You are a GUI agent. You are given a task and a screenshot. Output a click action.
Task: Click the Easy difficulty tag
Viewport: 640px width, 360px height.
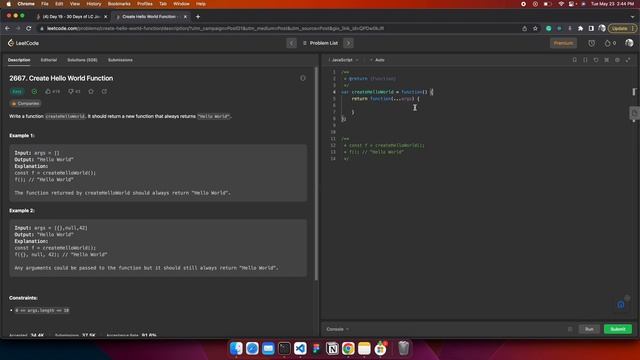point(17,91)
